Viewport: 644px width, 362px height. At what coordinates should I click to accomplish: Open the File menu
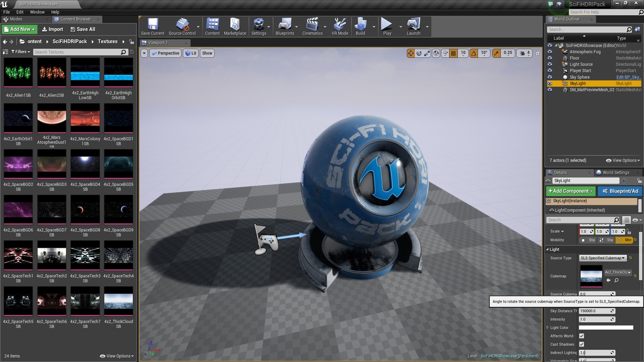pyautogui.click(x=7, y=12)
